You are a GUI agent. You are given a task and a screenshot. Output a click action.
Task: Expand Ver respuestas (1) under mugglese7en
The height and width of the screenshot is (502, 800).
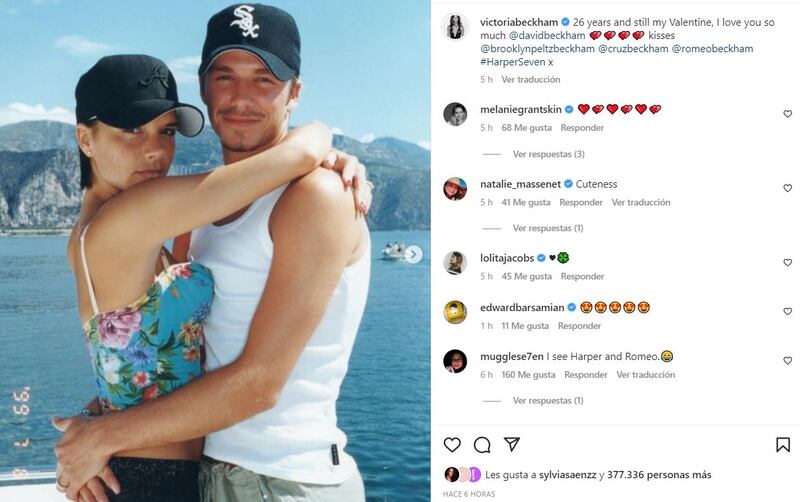tap(548, 400)
